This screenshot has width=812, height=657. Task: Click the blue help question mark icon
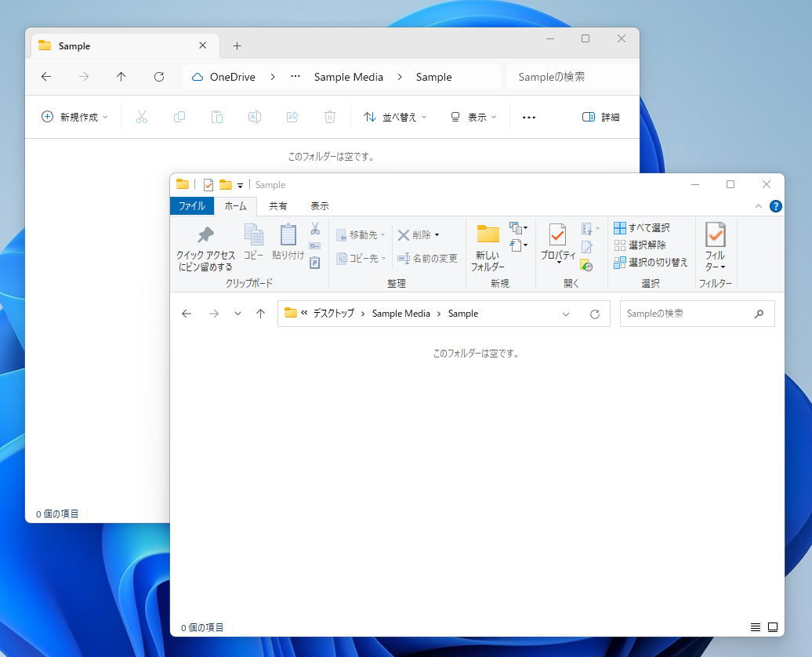[776, 206]
